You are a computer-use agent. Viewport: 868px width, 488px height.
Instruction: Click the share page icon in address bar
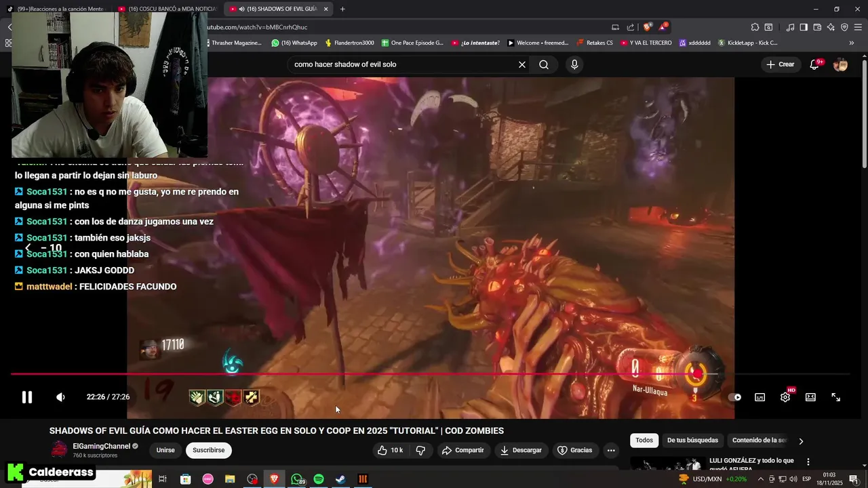pos(631,27)
